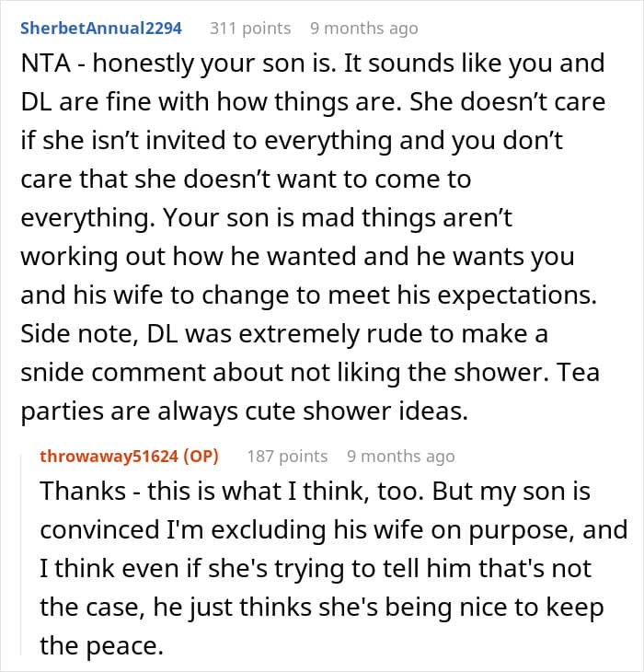This screenshot has height=672, width=644.
Task: Click line starting 'working out how he wanted'
Action: pos(297,257)
